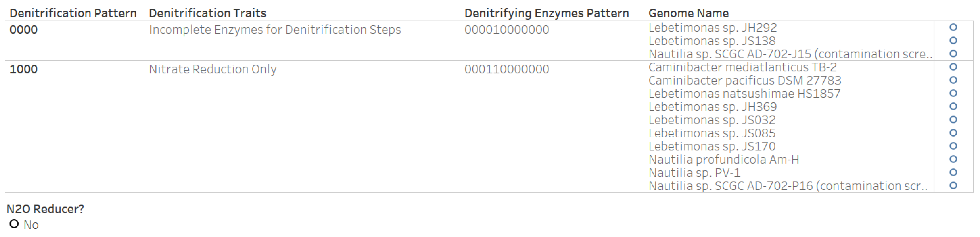Select circle mark for Nautilia profundicola Am-H

953,159
